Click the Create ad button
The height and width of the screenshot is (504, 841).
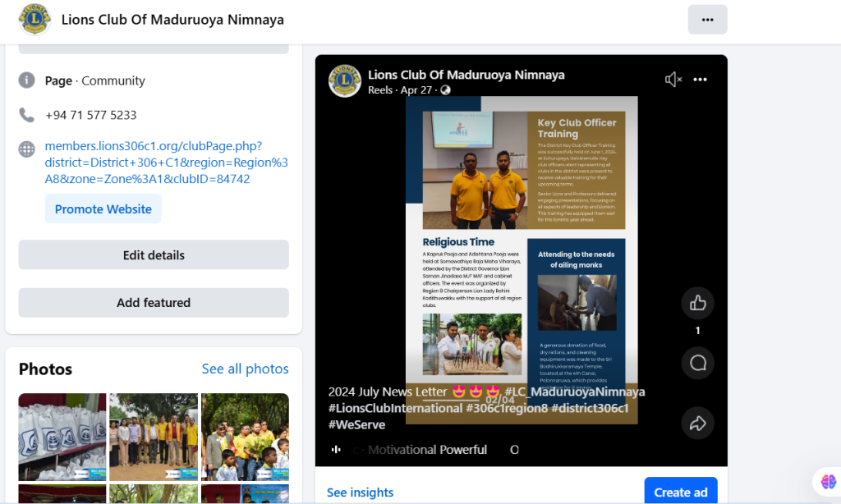(681, 492)
